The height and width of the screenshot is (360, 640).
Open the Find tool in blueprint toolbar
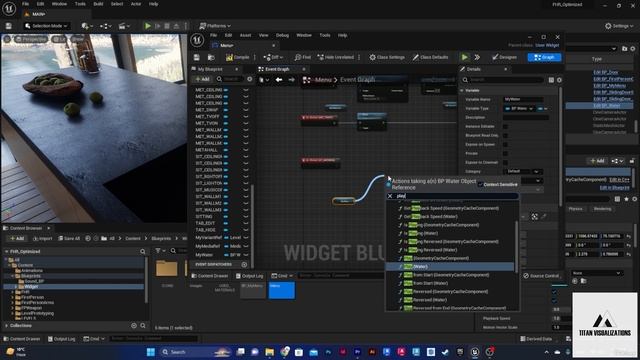tap(303, 57)
